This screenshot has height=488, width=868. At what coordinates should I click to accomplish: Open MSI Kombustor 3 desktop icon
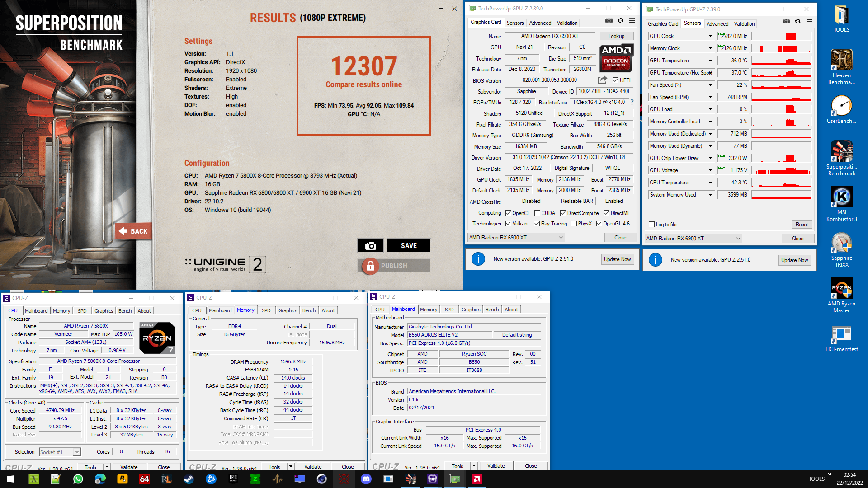[841, 204]
